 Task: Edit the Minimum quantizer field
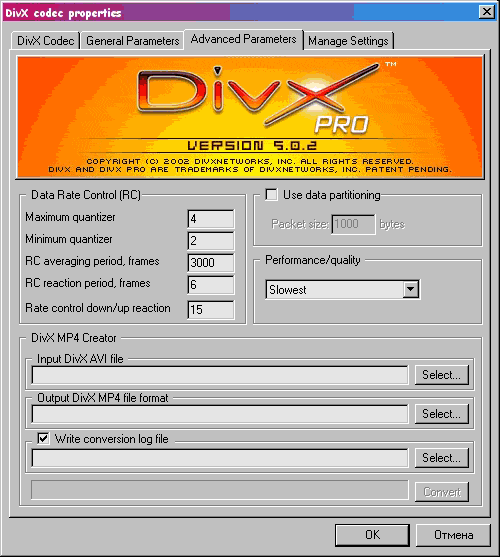point(211,241)
